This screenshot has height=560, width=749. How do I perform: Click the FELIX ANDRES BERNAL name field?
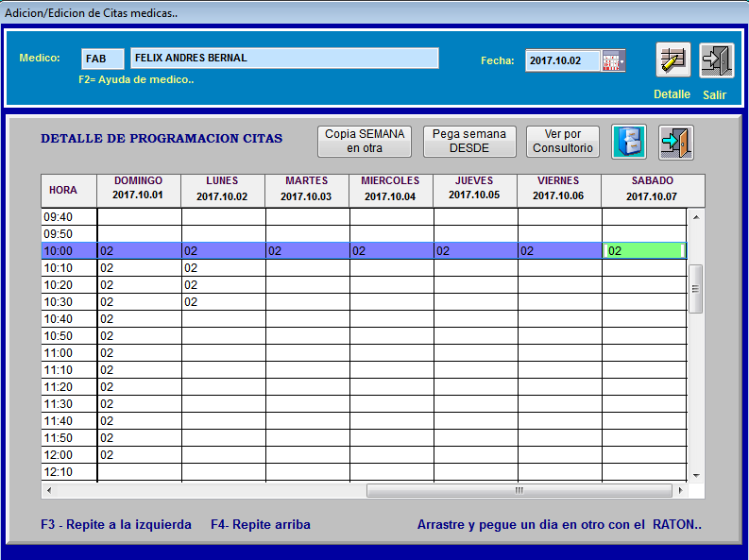click(x=284, y=59)
